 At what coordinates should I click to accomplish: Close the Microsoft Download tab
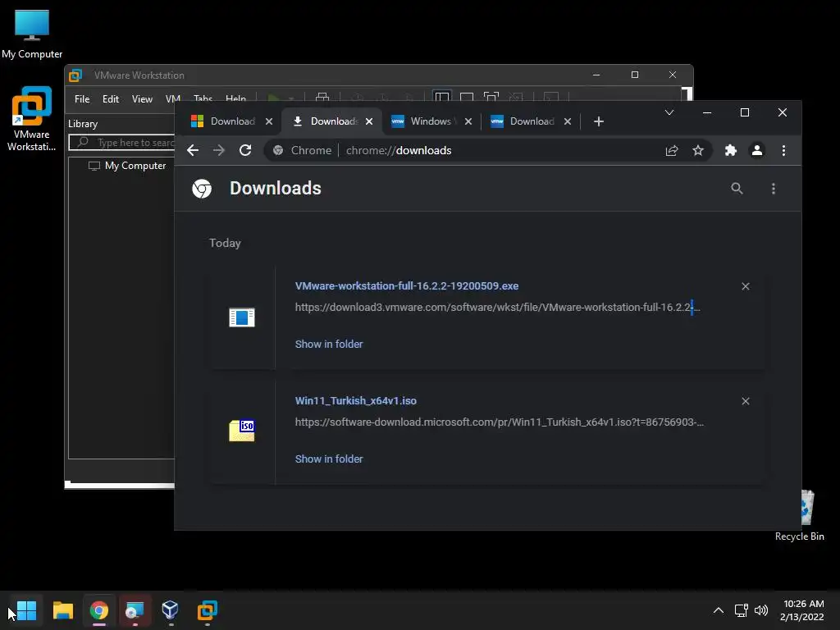pos(269,121)
